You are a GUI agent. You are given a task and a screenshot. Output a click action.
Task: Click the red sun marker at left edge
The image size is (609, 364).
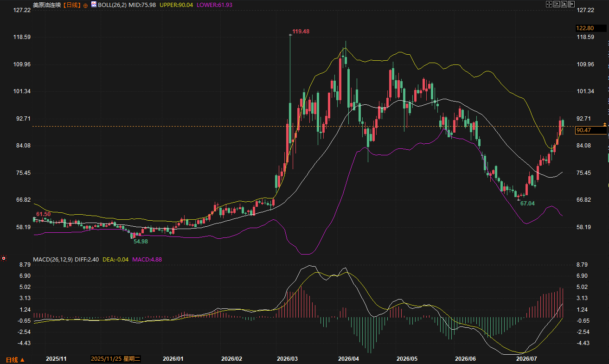(x=4, y=258)
